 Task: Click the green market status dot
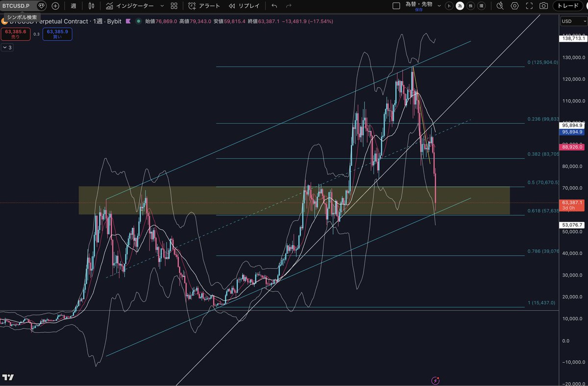pos(139,22)
